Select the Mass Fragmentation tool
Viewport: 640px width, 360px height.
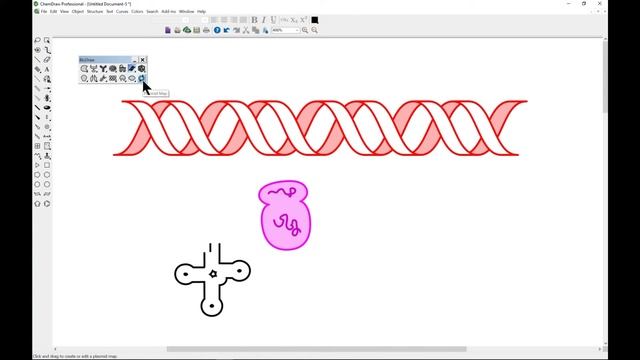point(47,50)
